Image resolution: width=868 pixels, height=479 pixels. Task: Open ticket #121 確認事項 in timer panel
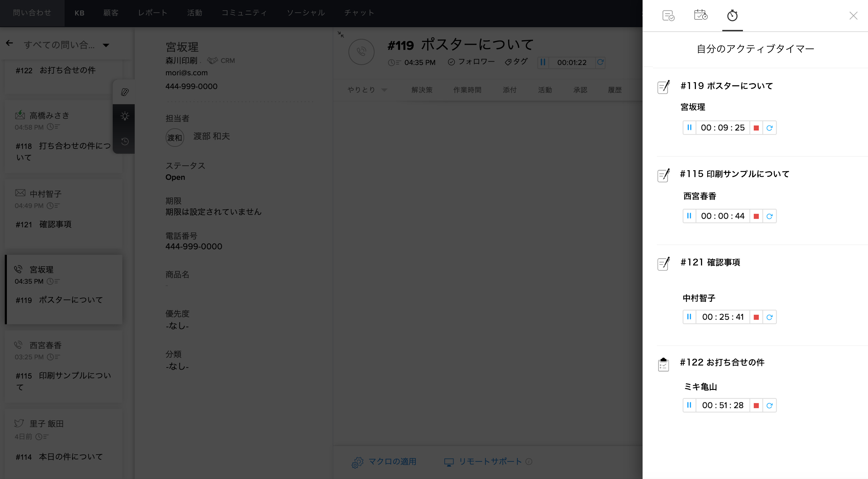click(710, 262)
